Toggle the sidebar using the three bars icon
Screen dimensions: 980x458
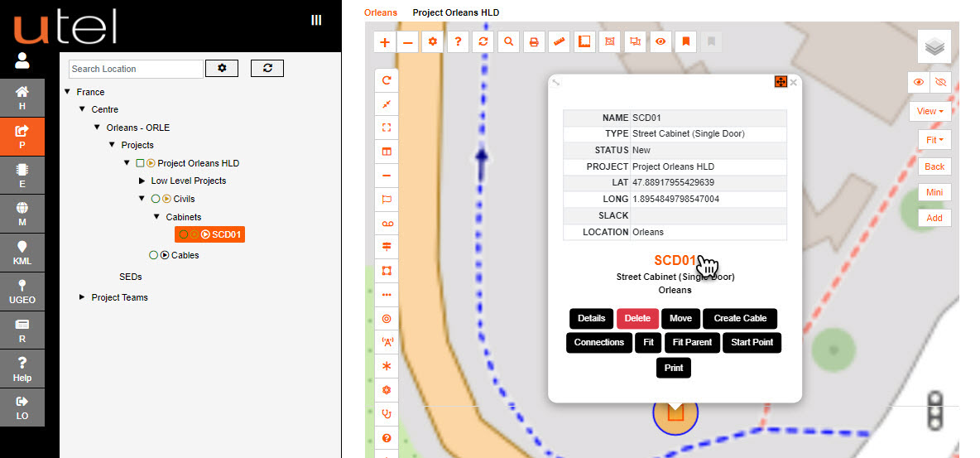click(x=316, y=20)
